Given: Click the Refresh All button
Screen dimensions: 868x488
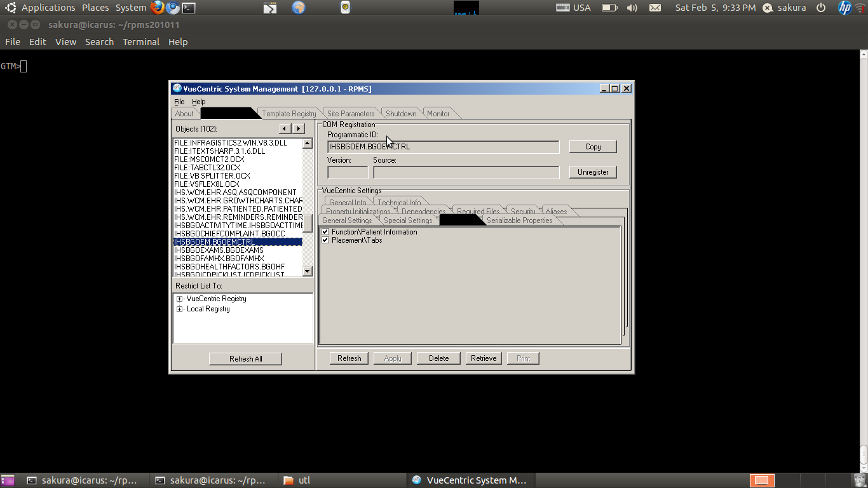Looking at the screenshot, I should point(245,359).
